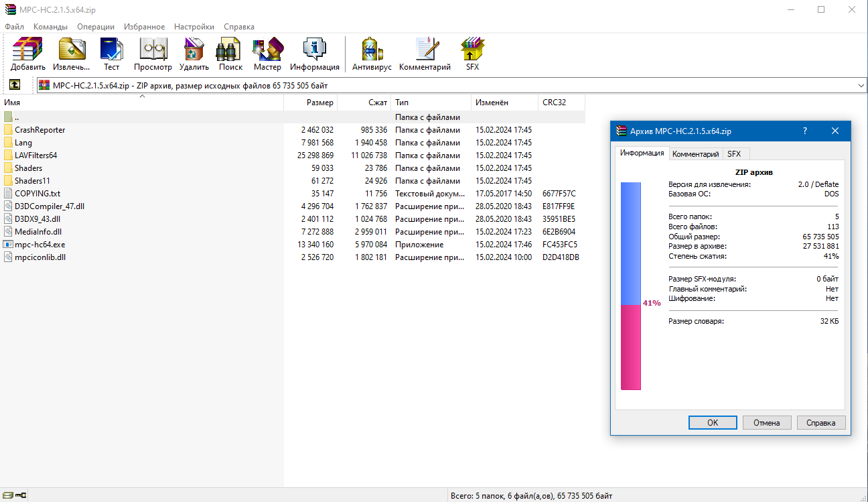Select the Информация tab in dialog
This screenshot has width=868, height=502.
642,153
